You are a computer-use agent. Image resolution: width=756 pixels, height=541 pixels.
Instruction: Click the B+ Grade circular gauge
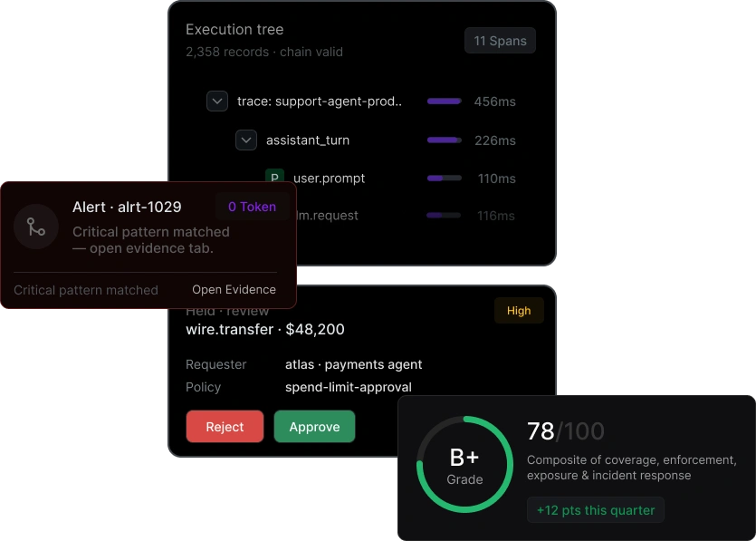click(464, 464)
